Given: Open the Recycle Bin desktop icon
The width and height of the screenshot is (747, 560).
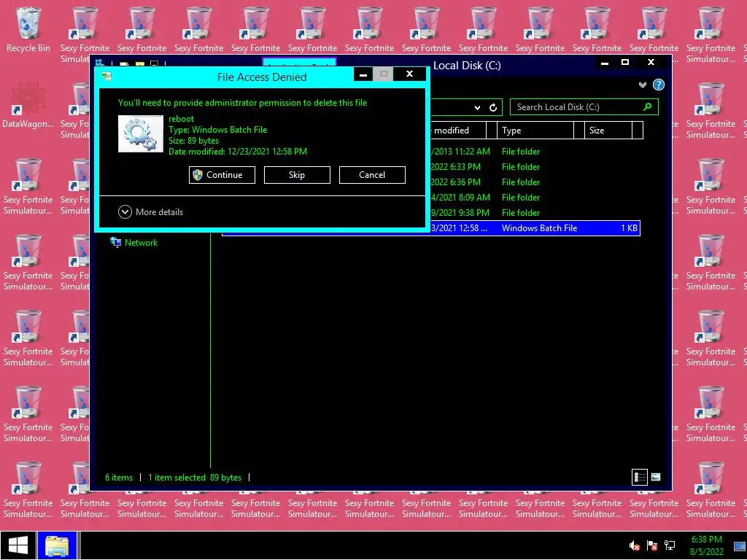Looking at the screenshot, I should coord(28,29).
